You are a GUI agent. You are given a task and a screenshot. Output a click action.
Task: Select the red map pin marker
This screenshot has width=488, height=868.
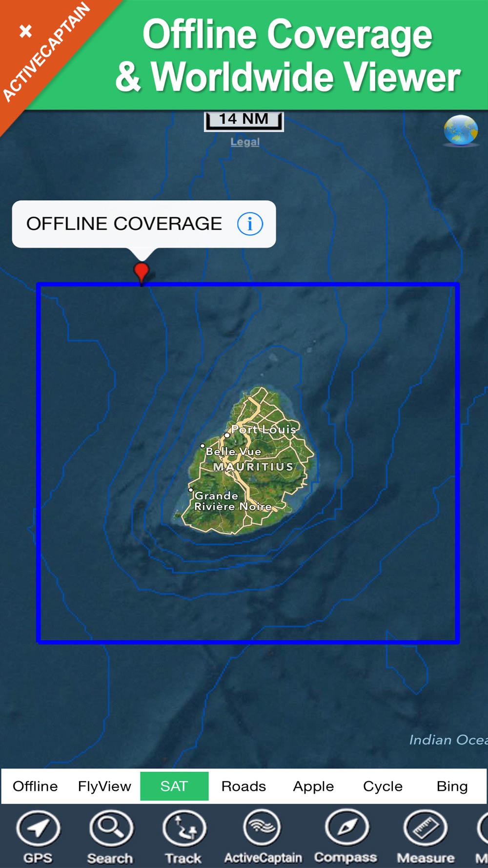pyautogui.click(x=142, y=272)
